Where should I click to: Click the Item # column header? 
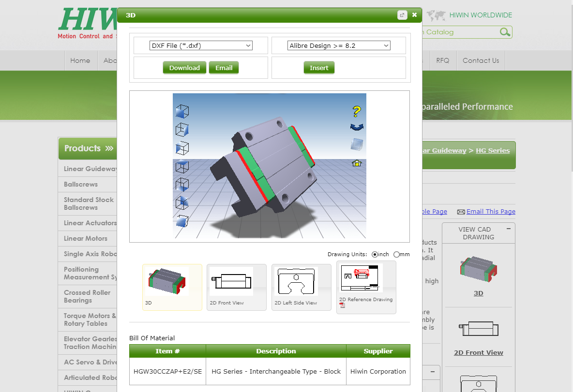tap(168, 351)
